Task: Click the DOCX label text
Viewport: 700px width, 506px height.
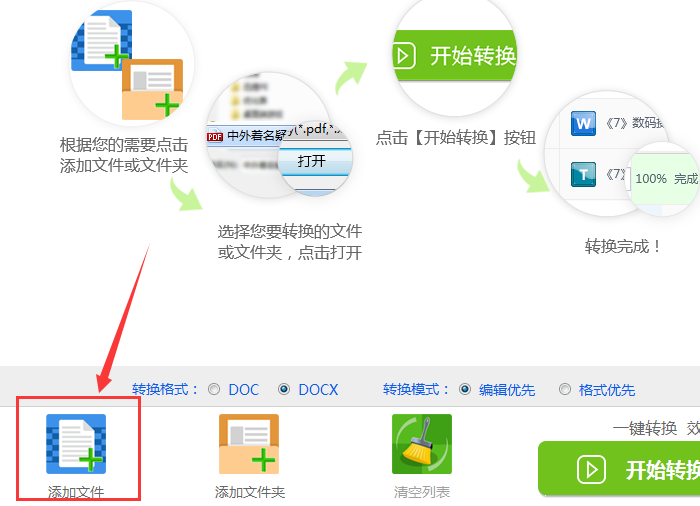Action: click(x=318, y=390)
